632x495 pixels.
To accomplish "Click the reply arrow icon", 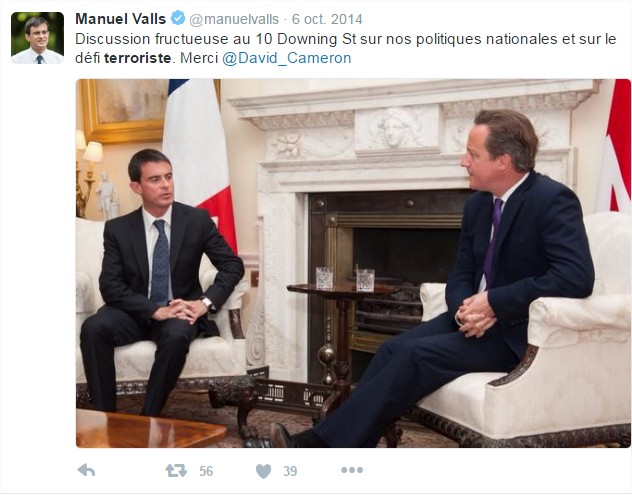I will (86, 470).
